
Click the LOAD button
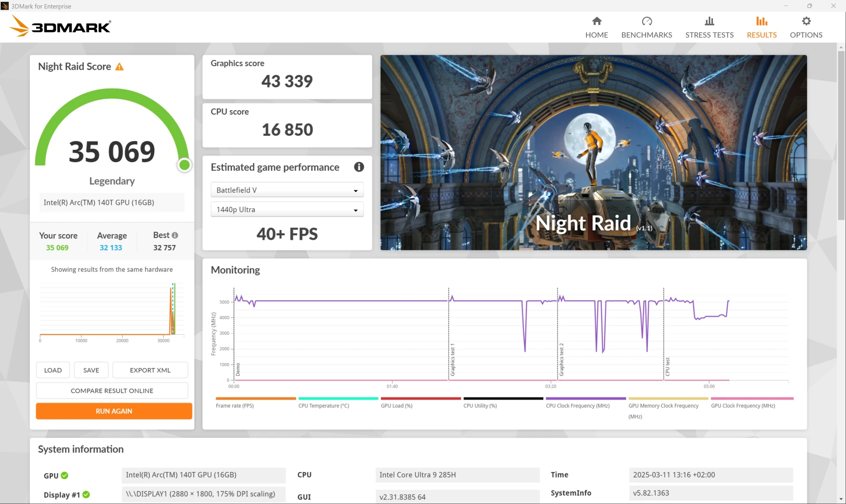coord(53,370)
